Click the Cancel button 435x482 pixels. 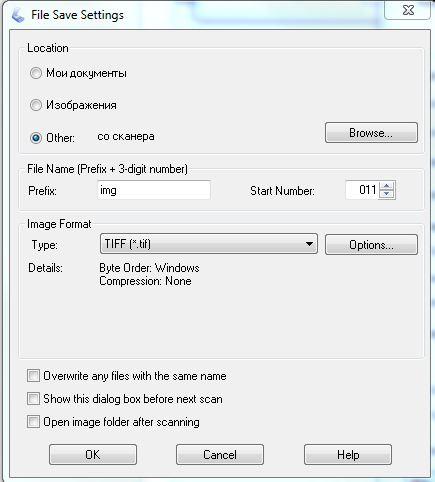[220, 455]
